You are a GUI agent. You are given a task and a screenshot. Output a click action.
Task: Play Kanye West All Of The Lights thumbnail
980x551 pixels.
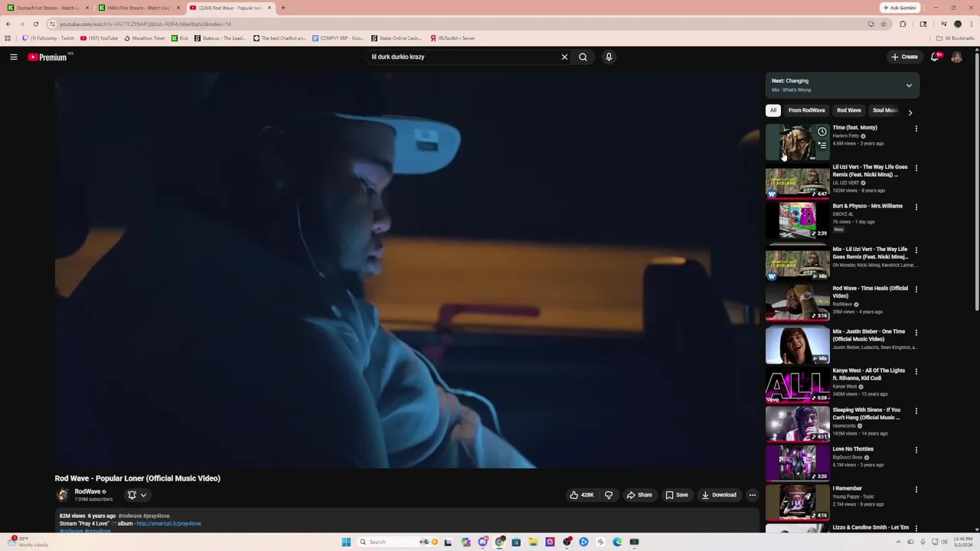[797, 384]
